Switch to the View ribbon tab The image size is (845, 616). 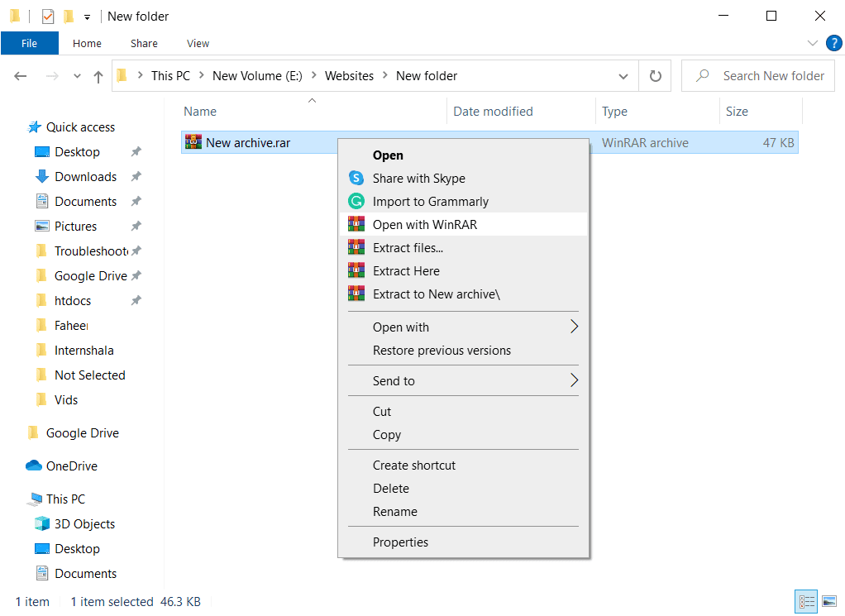pos(198,43)
